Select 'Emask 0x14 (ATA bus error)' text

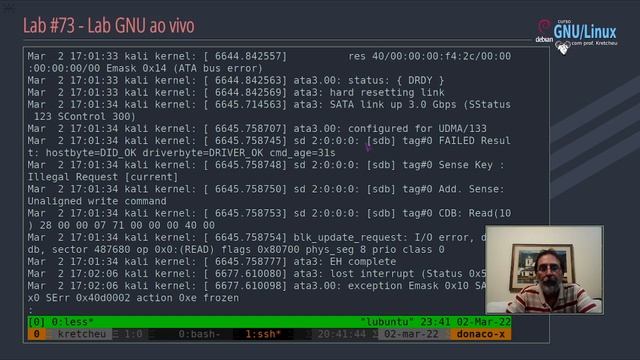coord(184,68)
